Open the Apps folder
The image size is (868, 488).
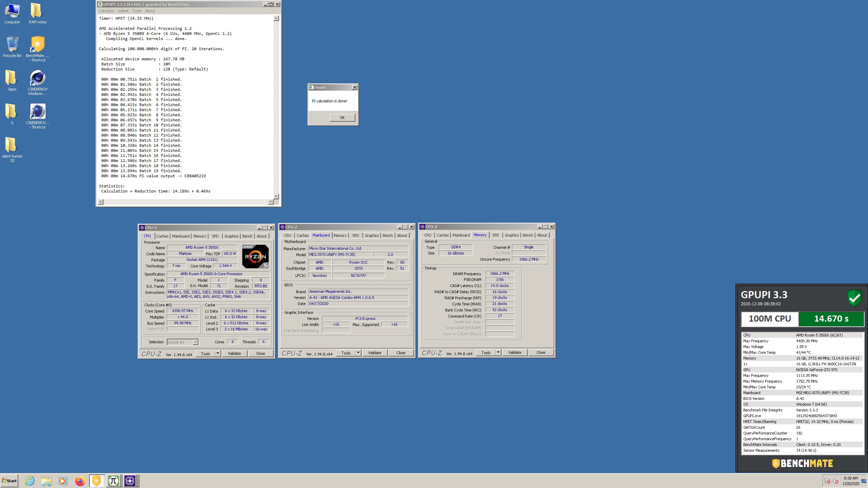[12, 81]
